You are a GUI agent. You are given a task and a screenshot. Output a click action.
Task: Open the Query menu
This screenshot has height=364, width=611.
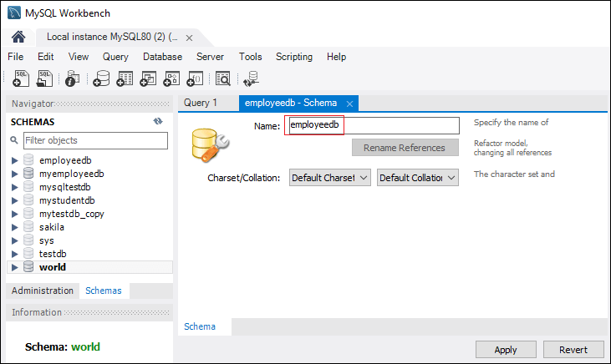115,57
